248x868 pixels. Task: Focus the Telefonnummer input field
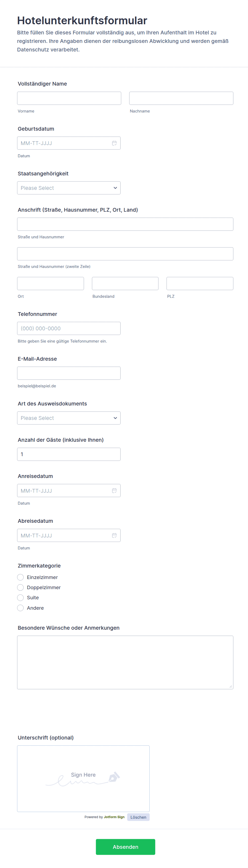[x=69, y=328]
